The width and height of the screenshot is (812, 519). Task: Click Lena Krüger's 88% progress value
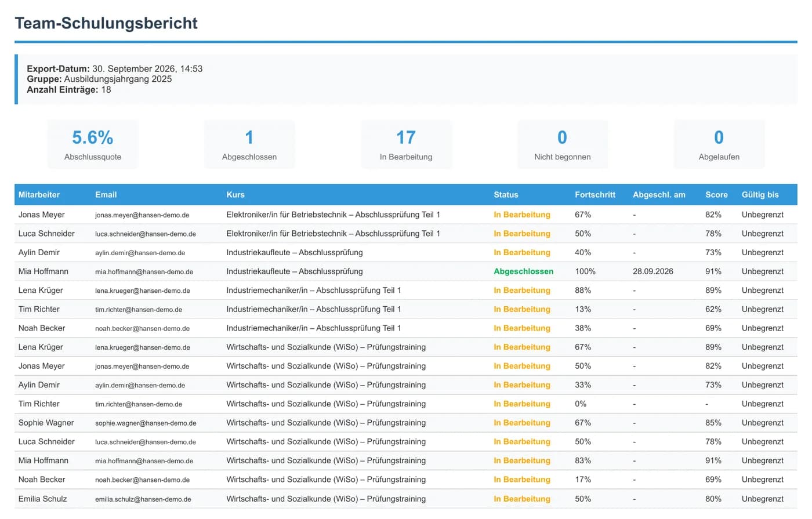pos(583,291)
